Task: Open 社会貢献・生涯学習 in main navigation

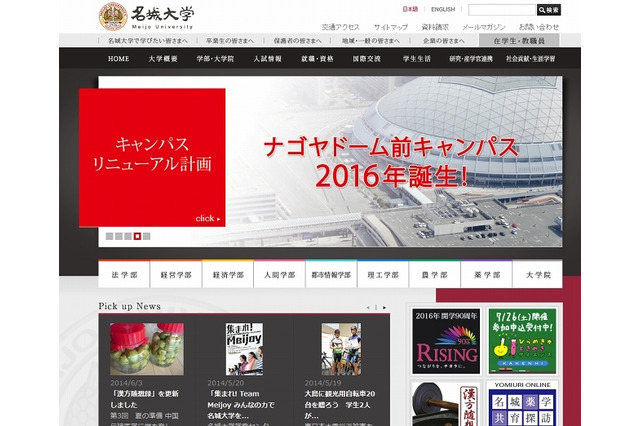Action: (x=531, y=59)
